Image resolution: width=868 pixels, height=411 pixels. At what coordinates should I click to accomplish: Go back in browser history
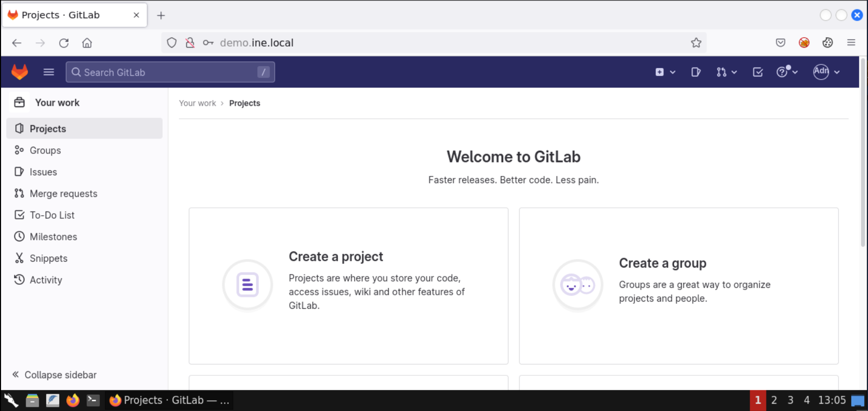(x=17, y=43)
